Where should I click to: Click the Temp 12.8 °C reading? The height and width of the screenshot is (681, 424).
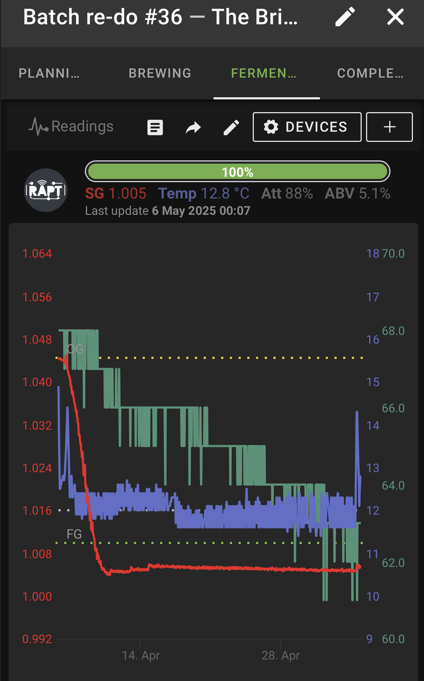[x=204, y=193]
